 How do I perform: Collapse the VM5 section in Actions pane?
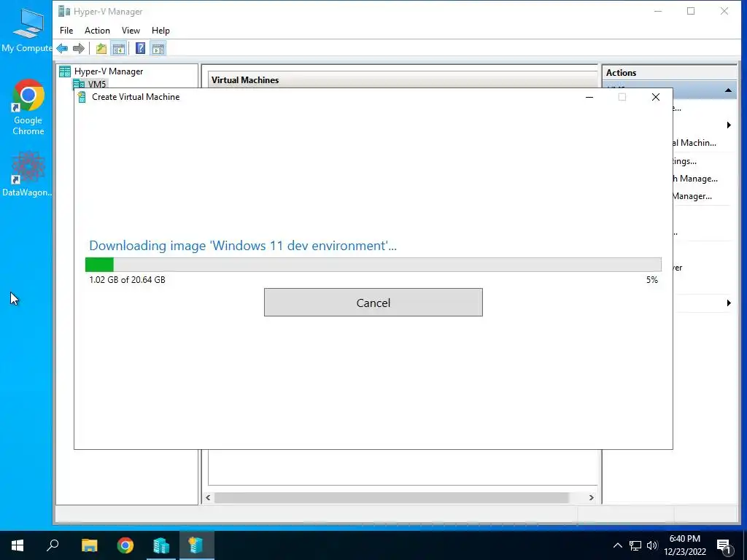(728, 90)
